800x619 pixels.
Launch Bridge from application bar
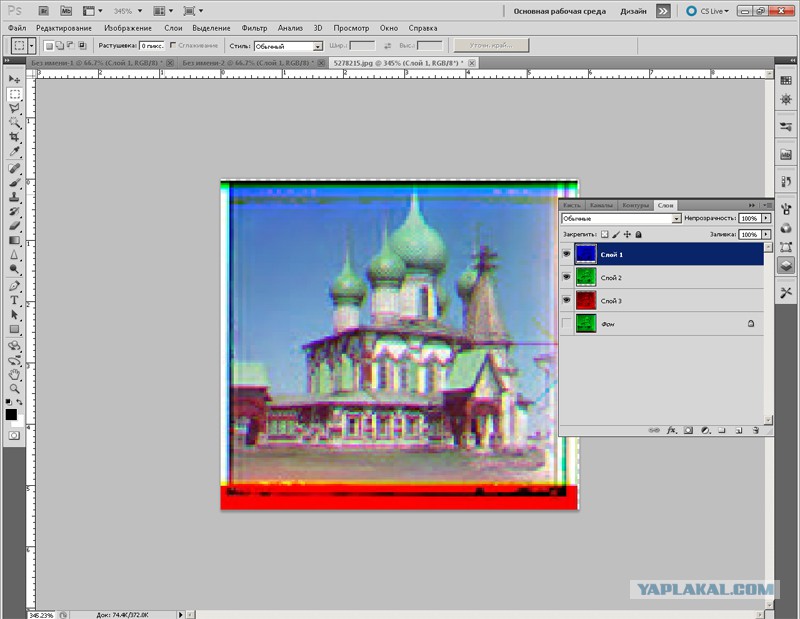[x=44, y=11]
